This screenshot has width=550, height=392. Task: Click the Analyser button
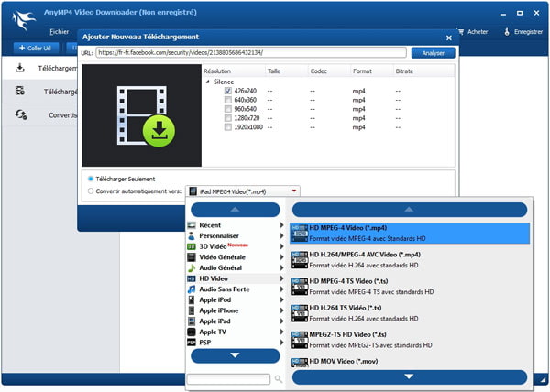[x=433, y=53]
